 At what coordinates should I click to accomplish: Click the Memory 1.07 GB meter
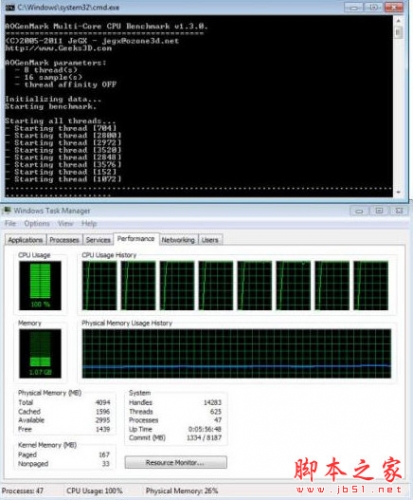coord(40,353)
